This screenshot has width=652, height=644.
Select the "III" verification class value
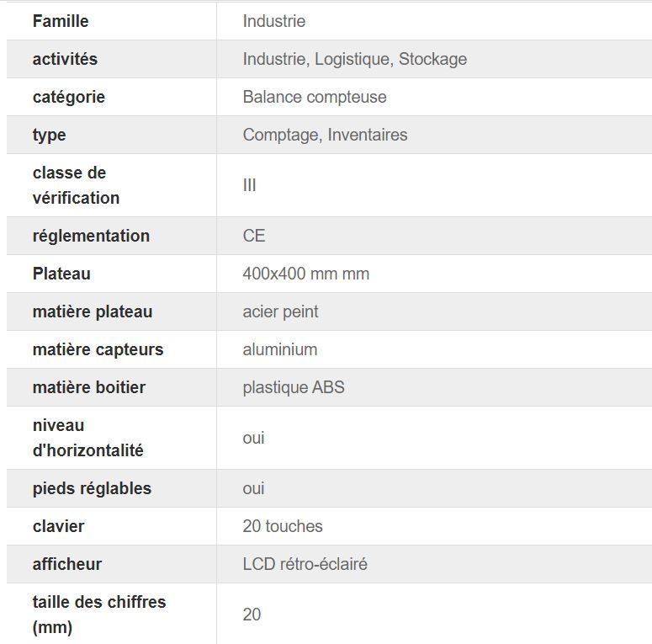249,185
